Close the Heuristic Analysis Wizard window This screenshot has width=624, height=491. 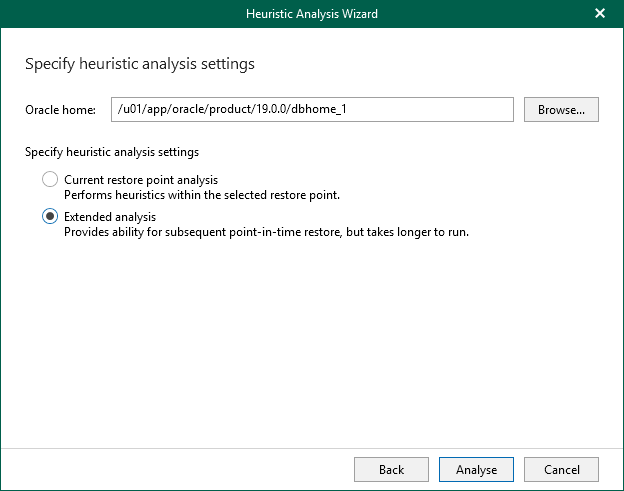599,14
